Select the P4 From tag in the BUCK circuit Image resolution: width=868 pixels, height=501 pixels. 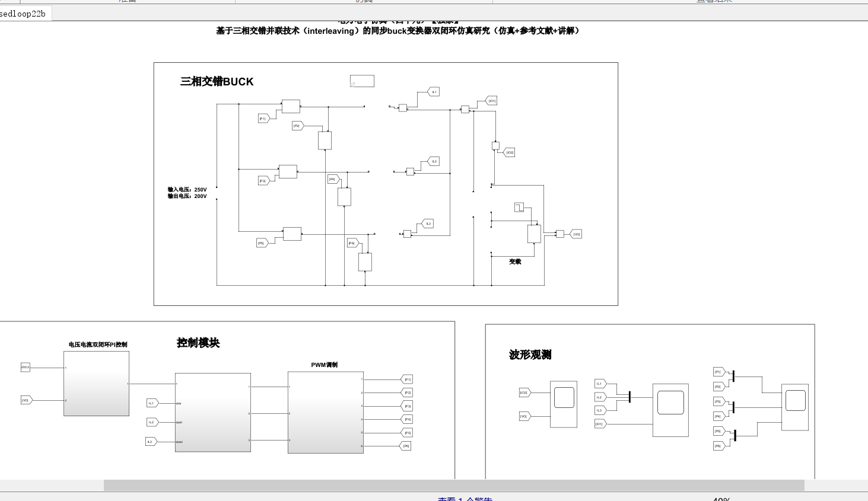pyautogui.click(x=334, y=179)
